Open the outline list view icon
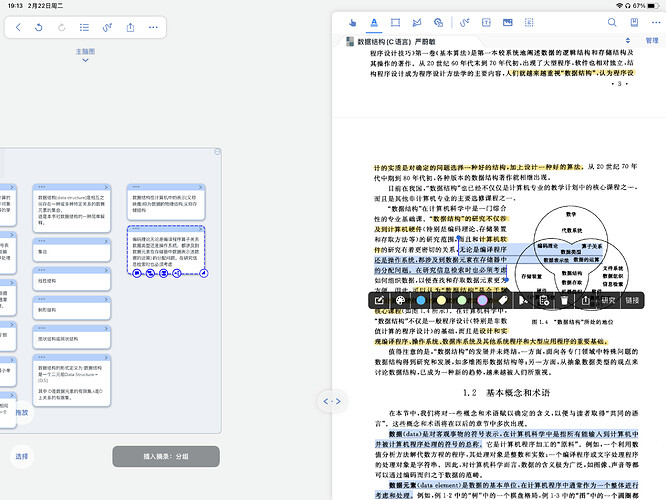666x500 pixels. coord(84,28)
